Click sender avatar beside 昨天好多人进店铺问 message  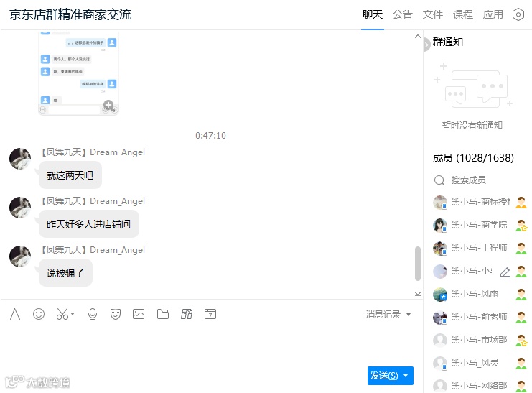(x=20, y=208)
